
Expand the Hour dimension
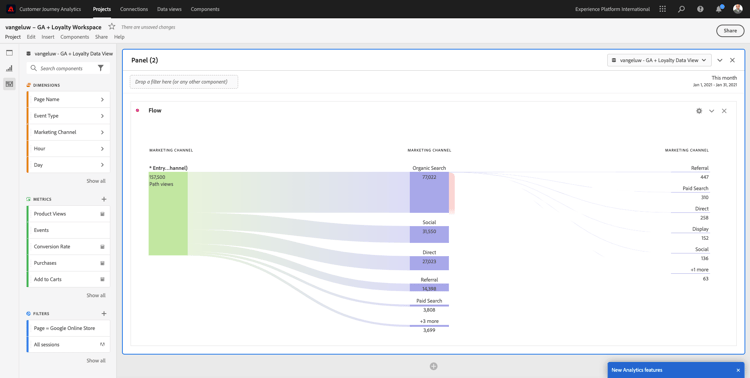[x=102, y=149]
